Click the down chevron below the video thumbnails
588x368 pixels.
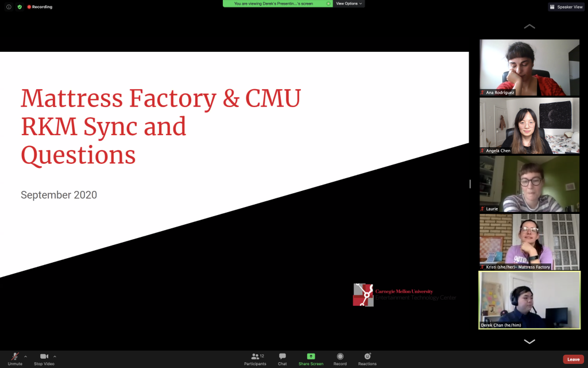(529, 342)
